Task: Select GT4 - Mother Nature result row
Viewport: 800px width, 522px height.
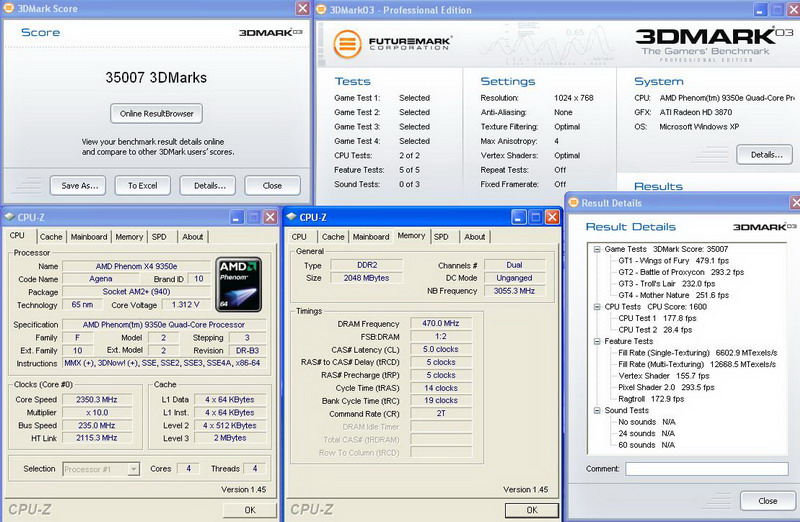Action: click(673, 295)
